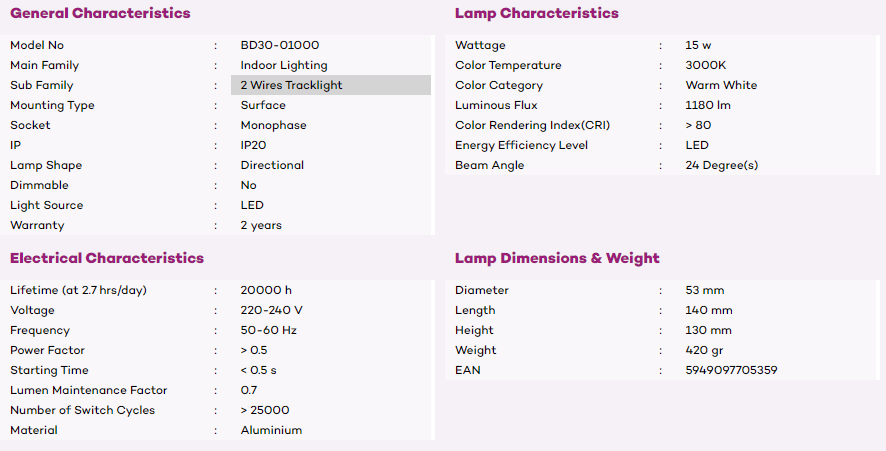This screenshot has width=886, height=451.
Task: Select the highlighted 2 Wires Tracklight value
Action: (291, 85)
